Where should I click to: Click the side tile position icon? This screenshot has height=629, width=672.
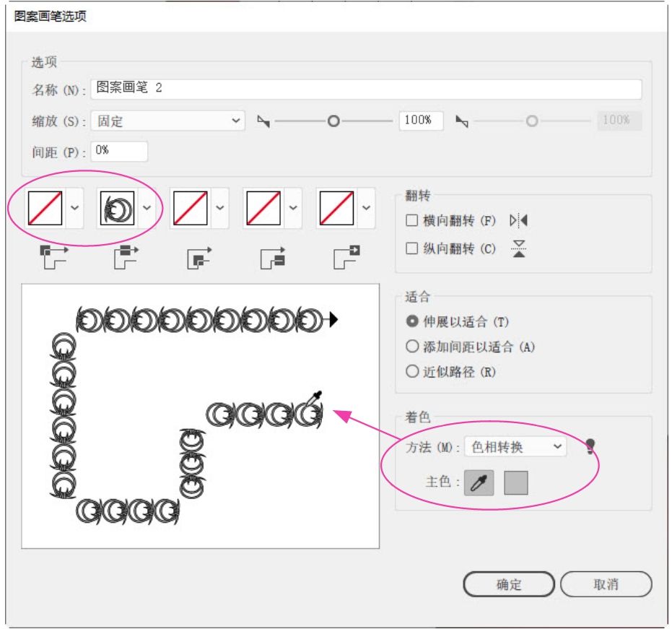tap(126, 257)
